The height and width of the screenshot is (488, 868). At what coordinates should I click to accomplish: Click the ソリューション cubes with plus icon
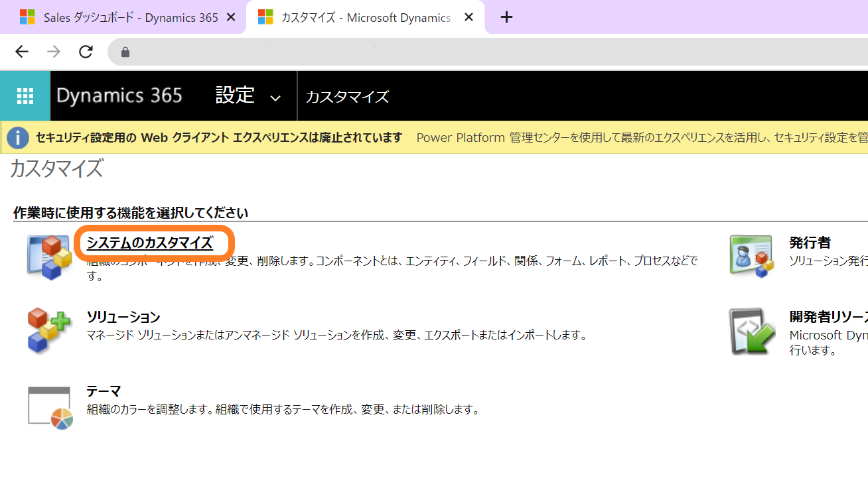tap(49, 330)
